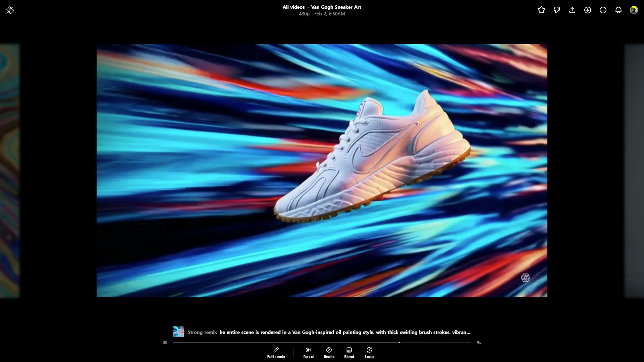Open the notifications bell
Viewport: 644px width, 362px height.
619,10
